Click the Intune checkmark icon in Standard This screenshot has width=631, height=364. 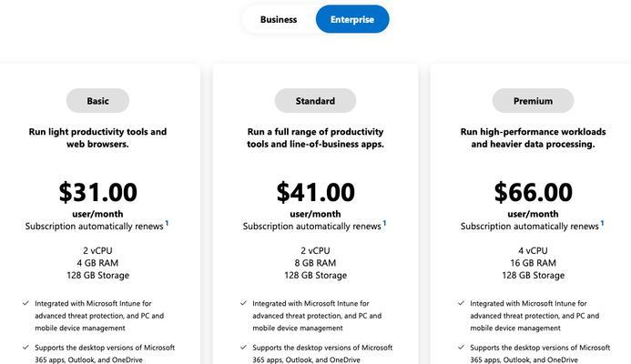point(243,303)
